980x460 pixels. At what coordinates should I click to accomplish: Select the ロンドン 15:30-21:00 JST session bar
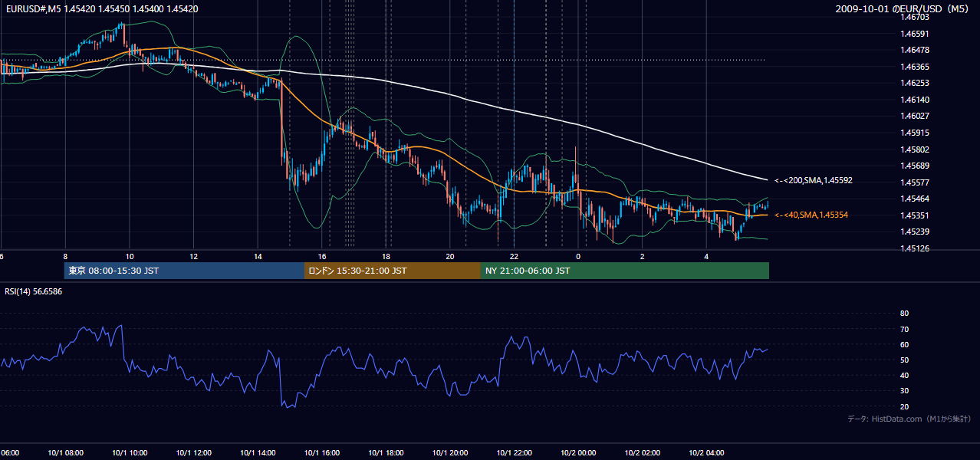[x=393, y=271]
